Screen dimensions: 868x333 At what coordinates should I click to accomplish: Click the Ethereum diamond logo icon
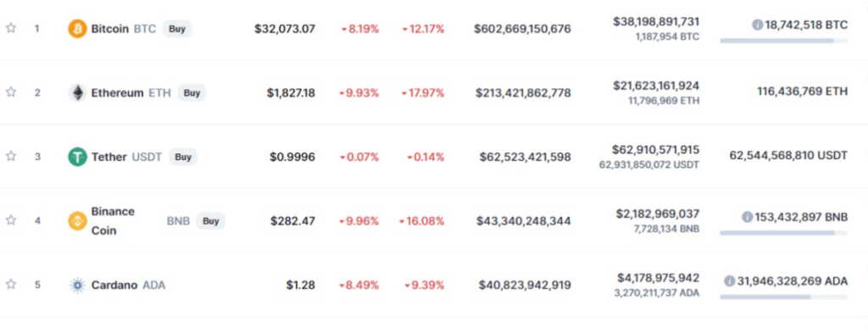[x=77, y=93]
